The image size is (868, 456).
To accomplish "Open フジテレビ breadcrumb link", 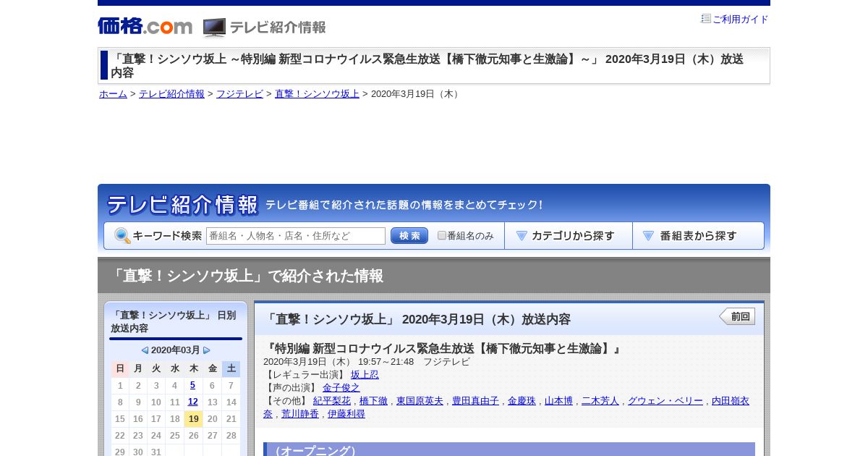I will (239, 94).
